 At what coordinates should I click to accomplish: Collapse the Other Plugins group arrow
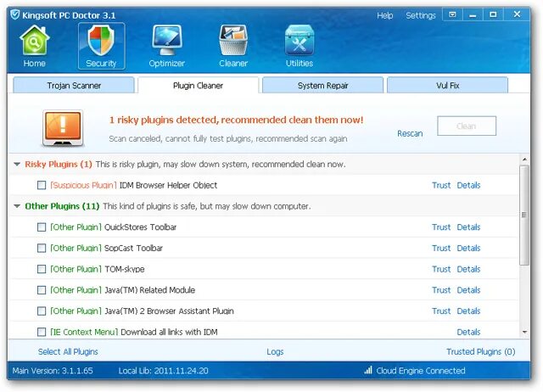point(17,206)
